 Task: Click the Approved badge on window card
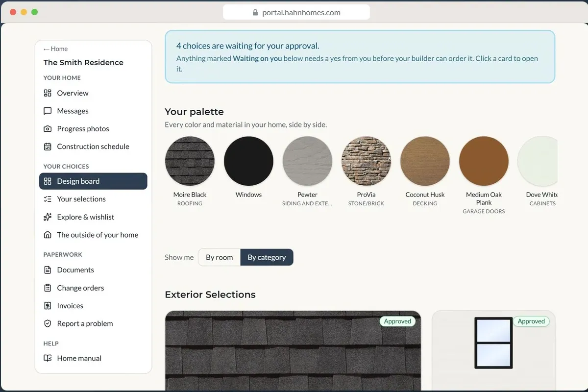(531, 321)
